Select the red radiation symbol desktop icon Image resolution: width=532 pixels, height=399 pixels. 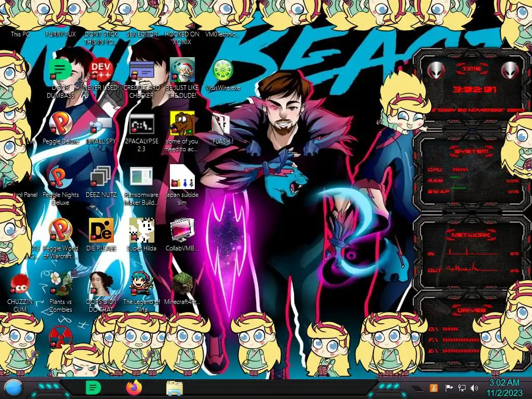tap(60, 337)
